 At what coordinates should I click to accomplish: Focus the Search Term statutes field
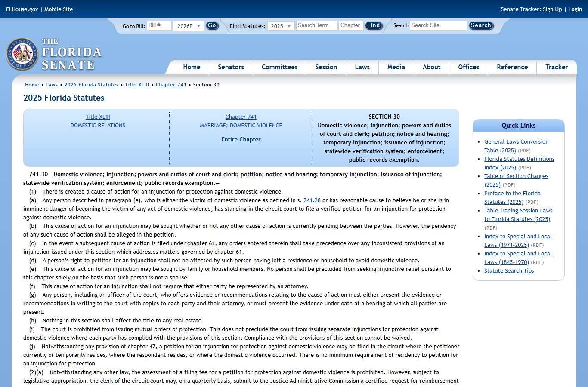(x=316, y=25)
